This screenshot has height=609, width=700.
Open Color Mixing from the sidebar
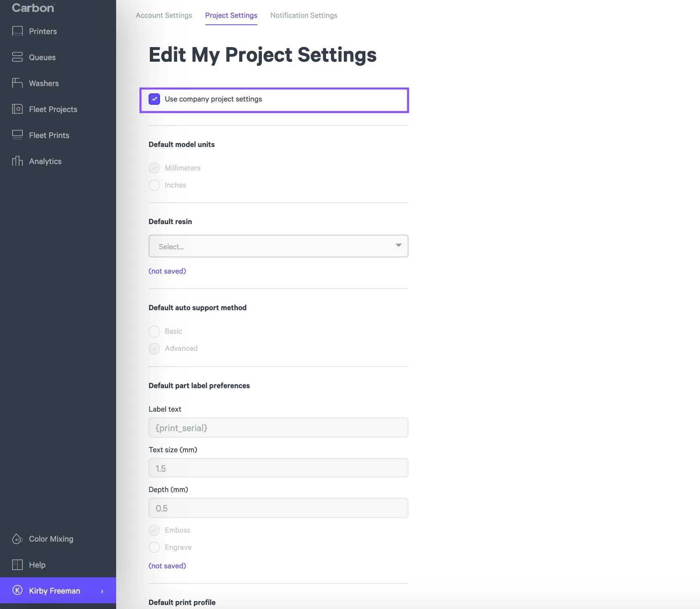[x=51, y=539]
